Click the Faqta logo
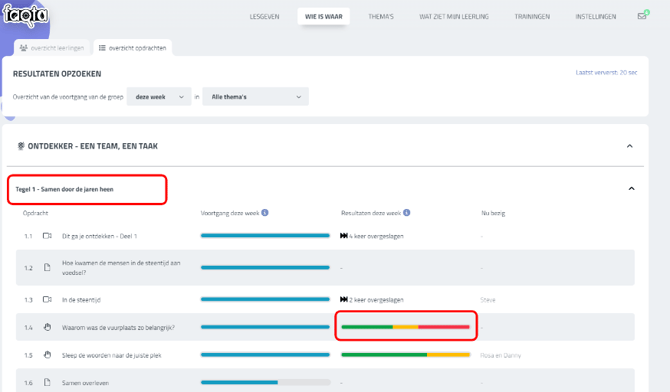The width and height of the screenshot is (670, 392). (25, 15)
